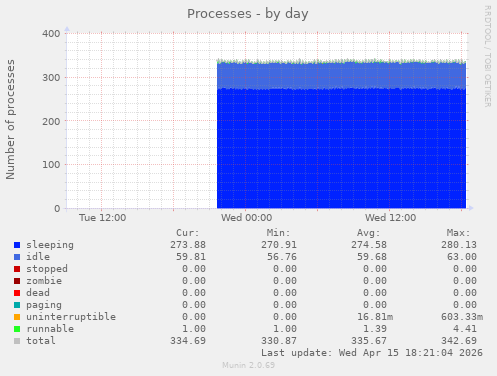
Task: Click the sleeping current value 273.88
Action: [188, 245]
